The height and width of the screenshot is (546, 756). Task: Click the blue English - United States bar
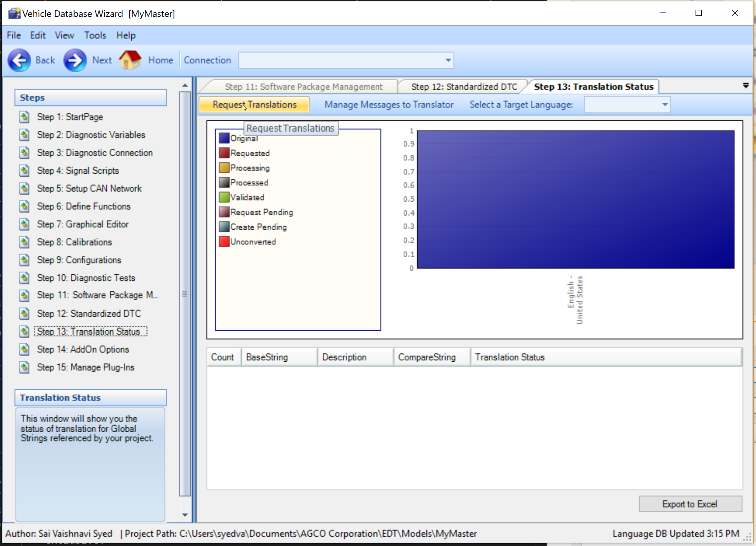click(x=576, y=199)
